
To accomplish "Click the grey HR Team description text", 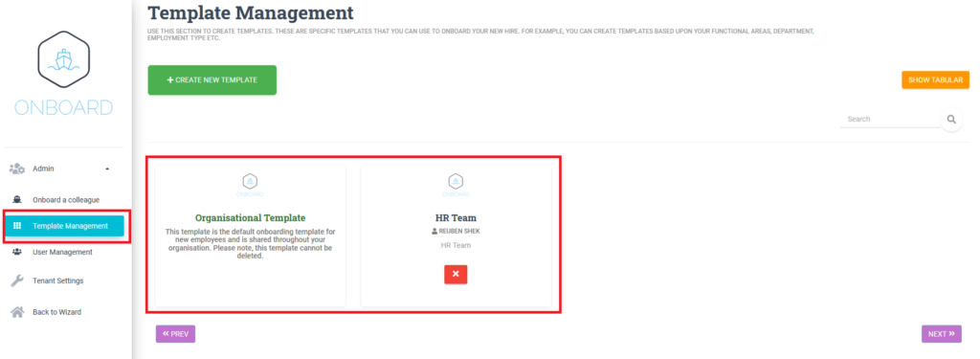I will tap(456, 245).
